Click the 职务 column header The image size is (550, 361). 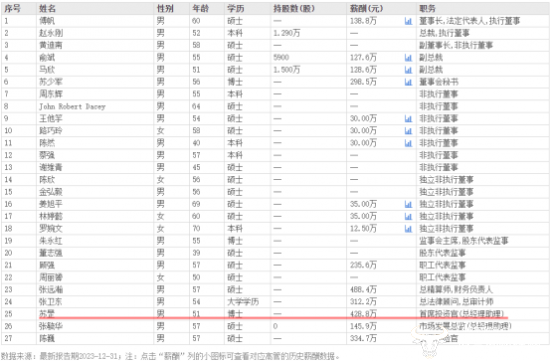coord(427,8)
